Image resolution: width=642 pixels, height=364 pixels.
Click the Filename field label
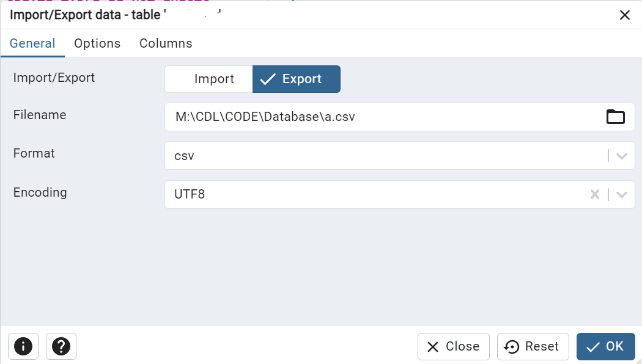tap(40, 115)
